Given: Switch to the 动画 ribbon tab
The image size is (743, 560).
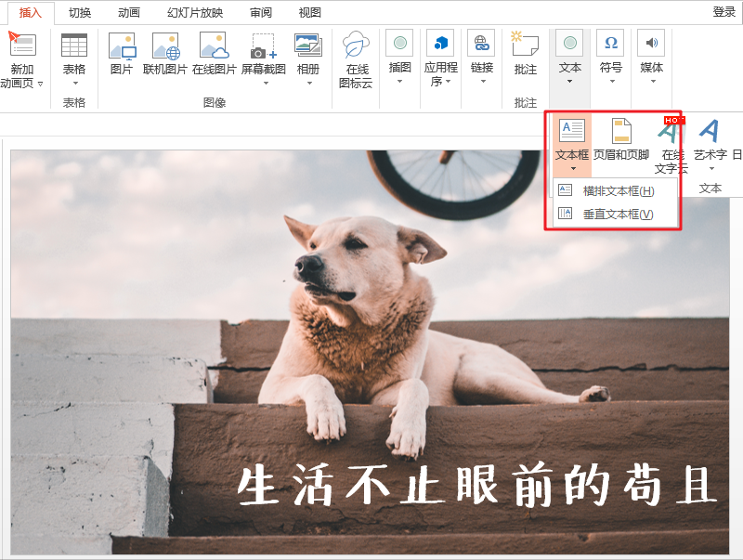Looking at the screenshot, I should pyautogui.click(x=129, y=12).
